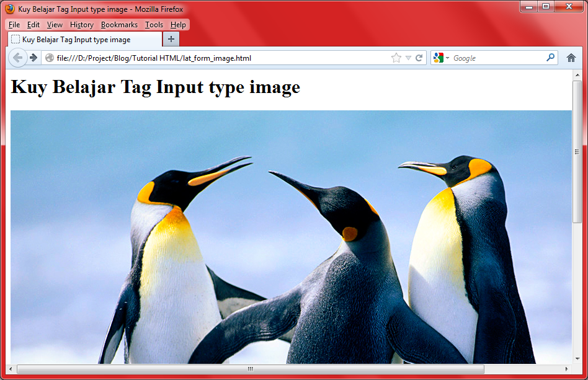Reload the current page
This screenshot has height=380, width=588.
click(x=419, y=57)
